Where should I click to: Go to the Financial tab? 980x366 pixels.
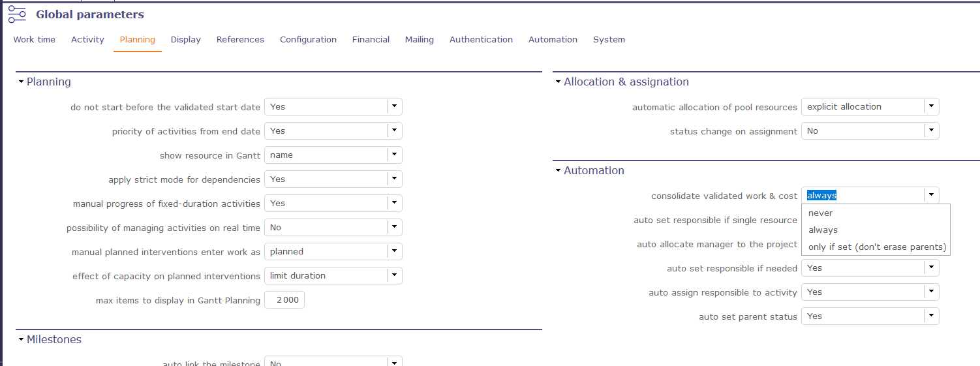click(371, 40)
